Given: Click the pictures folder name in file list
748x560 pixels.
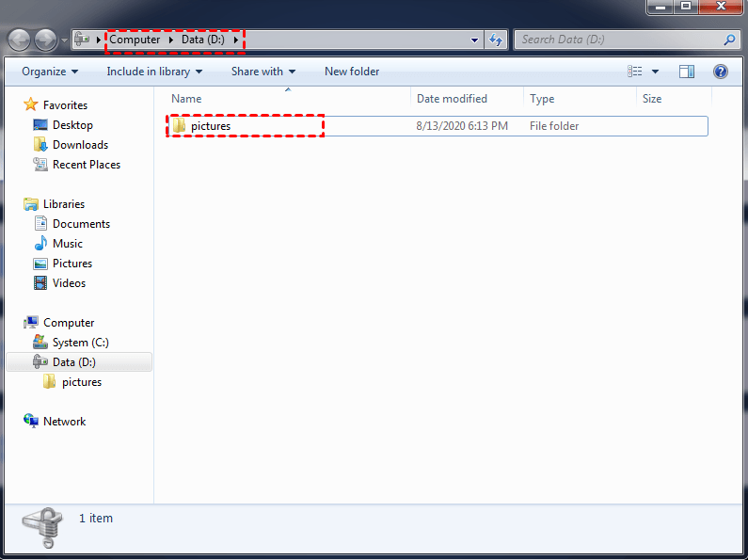Looking at the screenshot, I should point(211,126).
